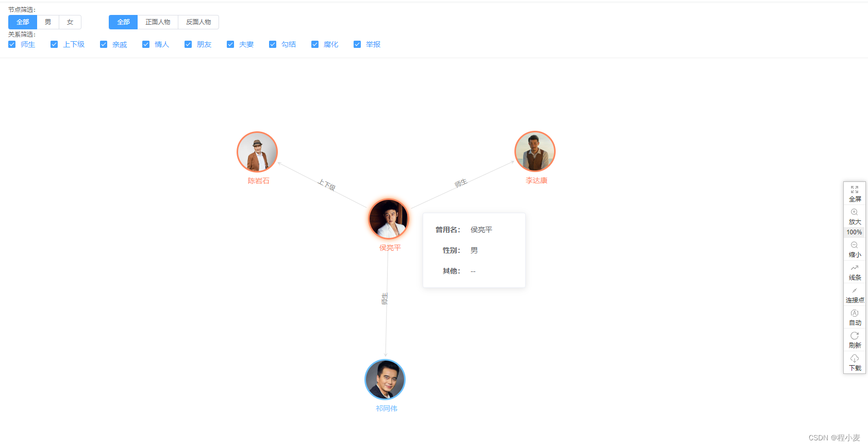Change line style via 线条 icon
The image size is (868, 446).
854,272
